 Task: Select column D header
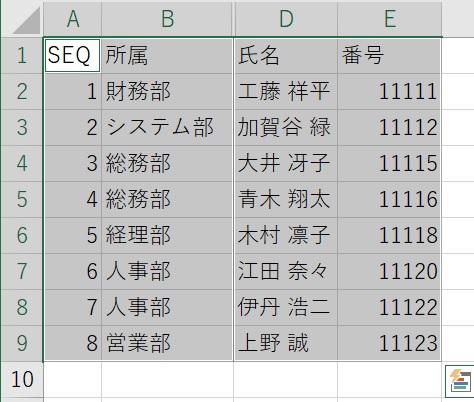[286, 19]
